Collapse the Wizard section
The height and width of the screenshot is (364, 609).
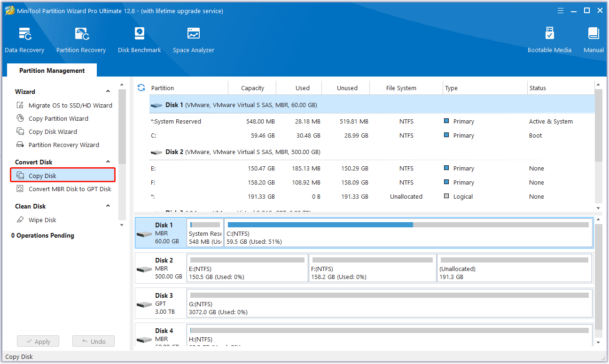108,92
